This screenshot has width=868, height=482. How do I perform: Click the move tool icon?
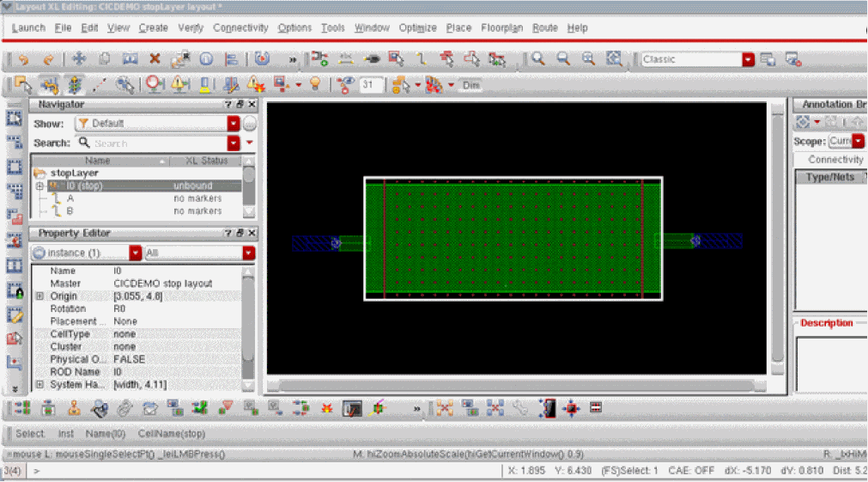78,59
